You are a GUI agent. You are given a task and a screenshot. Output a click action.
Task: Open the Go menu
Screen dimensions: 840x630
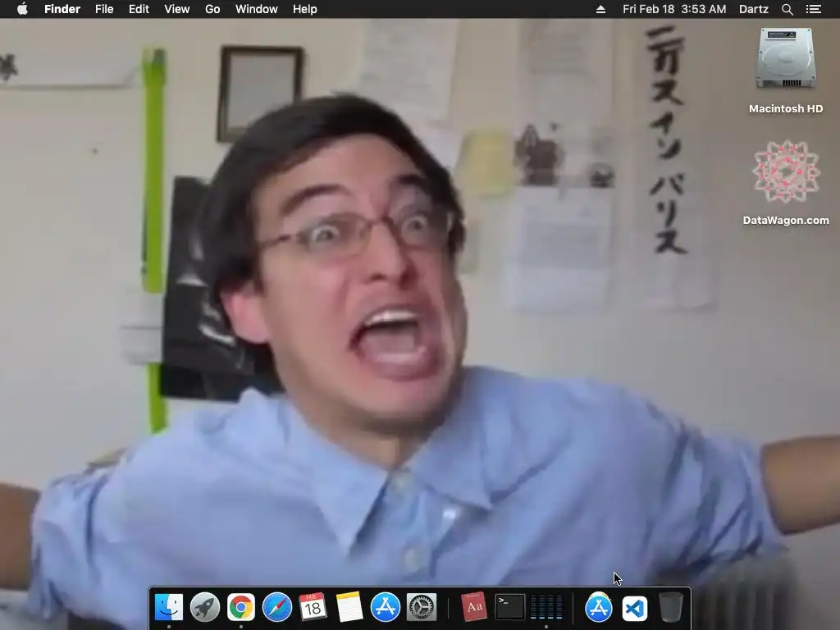click(212, 9)
